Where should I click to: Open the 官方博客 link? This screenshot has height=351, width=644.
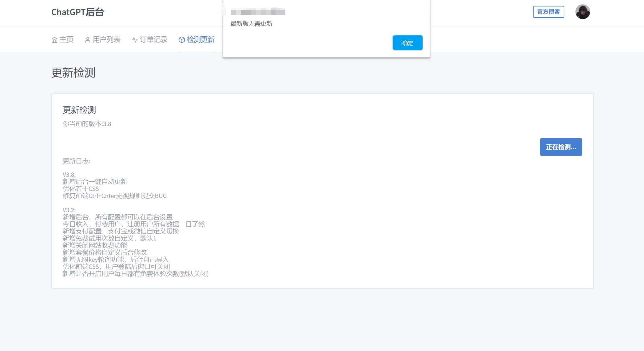pos(548,12)
